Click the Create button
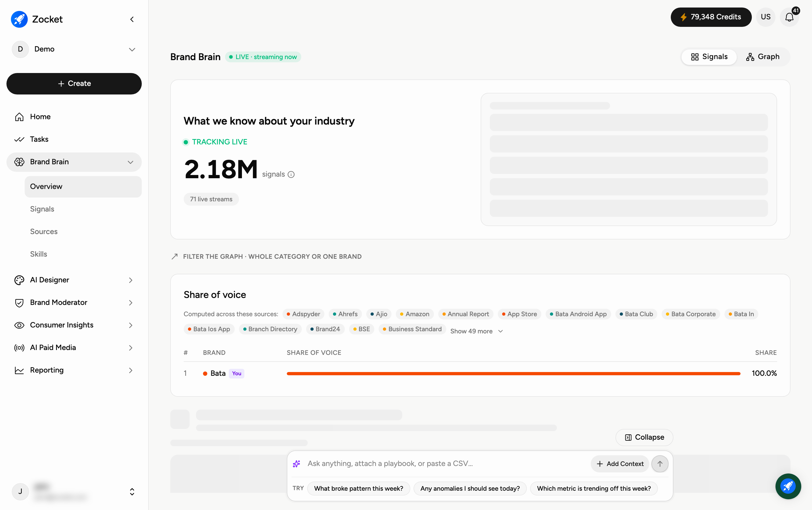Image resolution: width=812 pixels, height=510 pixels. 74,83
